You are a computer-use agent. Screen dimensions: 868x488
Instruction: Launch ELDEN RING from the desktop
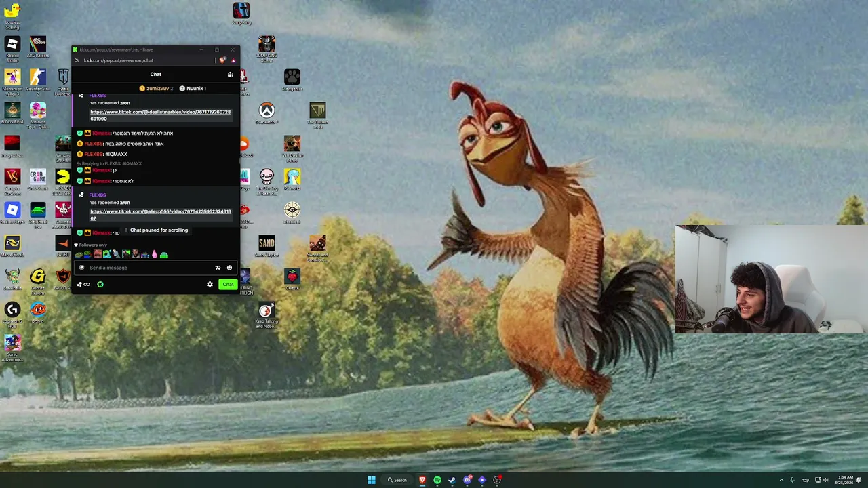coord(12,113)
